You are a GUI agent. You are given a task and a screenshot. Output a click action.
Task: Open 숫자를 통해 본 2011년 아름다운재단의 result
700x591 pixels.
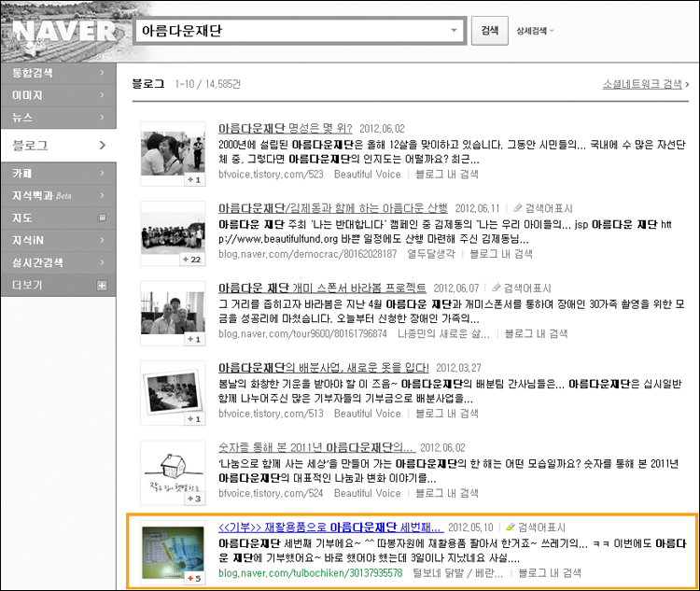point(317,447)
